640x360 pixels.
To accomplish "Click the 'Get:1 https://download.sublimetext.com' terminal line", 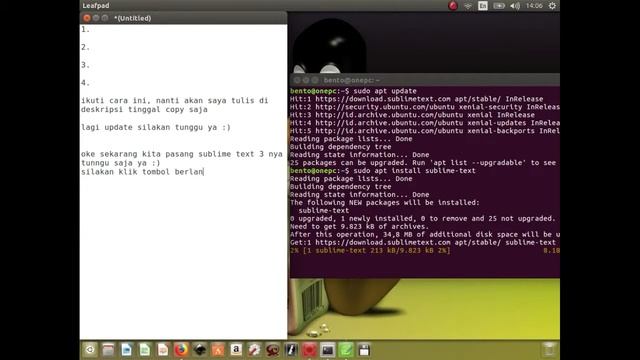I will (x=423, y=242).
